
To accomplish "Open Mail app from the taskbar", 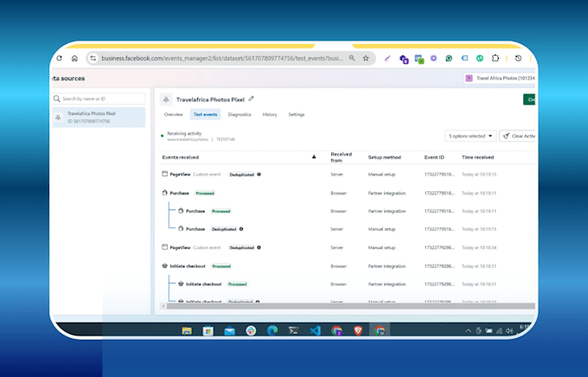I will (x=229, y=330).
